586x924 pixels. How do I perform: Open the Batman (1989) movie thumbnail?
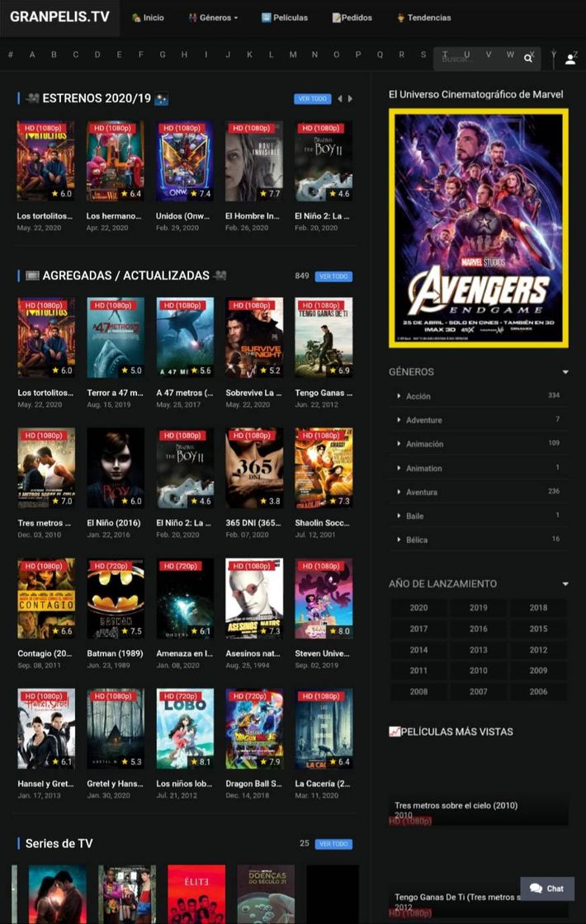[x=116, y=599]
